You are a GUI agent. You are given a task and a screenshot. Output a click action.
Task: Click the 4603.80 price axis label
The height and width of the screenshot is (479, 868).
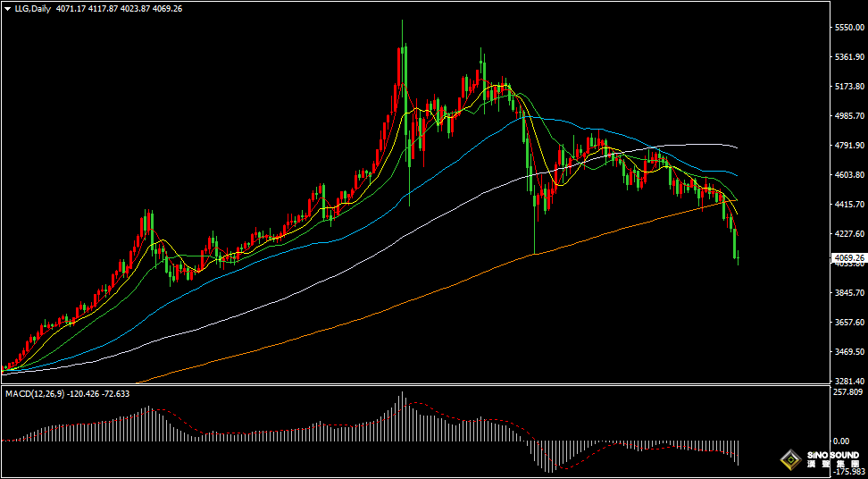point(852,175)
